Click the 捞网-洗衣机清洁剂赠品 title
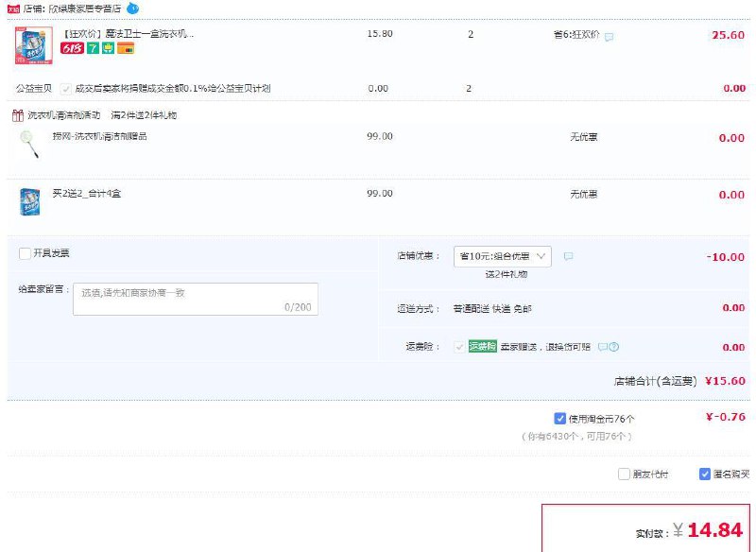756x552 pixels. click(x=100, y=136)
